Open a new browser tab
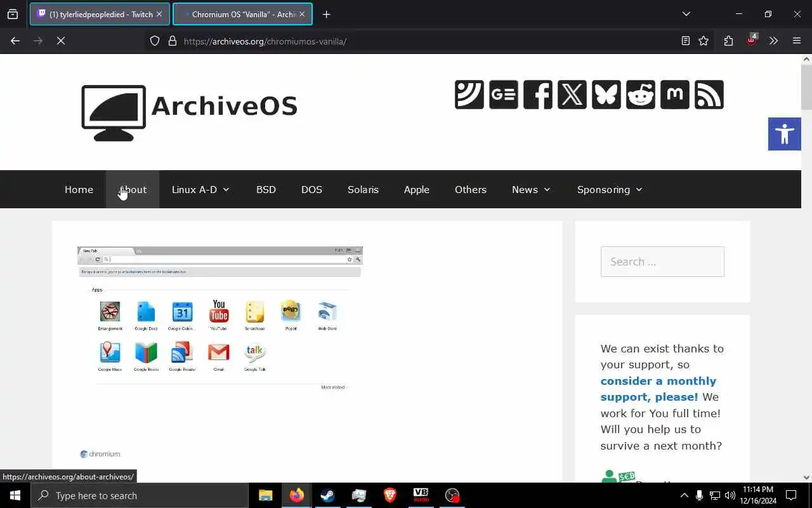Viewport: 812px width, 508px height. [x=327, y=14]
